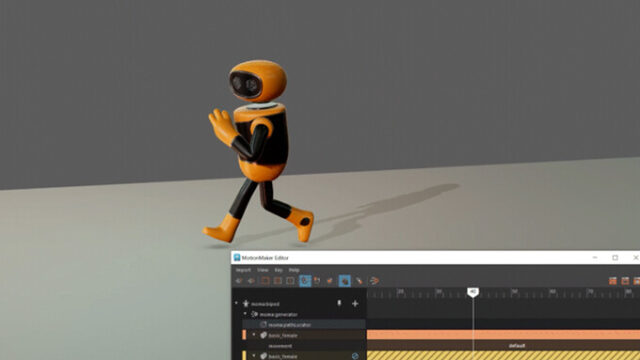Image resolution: width=640 pixels, height=360 pixels.
Task: Collapse the first basic_female tree node
Action: [254, 335]
